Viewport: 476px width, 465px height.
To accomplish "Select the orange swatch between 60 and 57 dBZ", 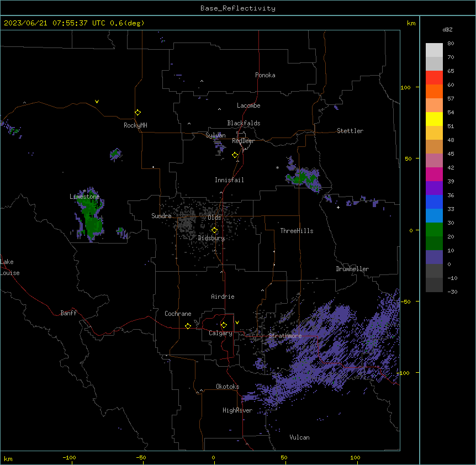I will tap(434, 92).
